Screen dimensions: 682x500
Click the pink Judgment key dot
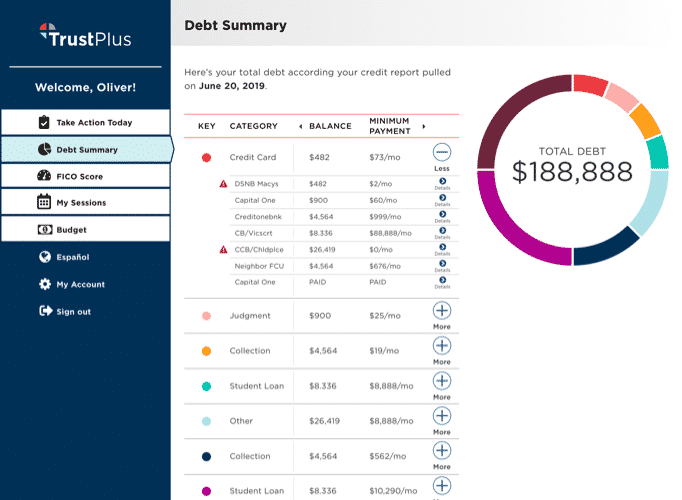[207, 316]
